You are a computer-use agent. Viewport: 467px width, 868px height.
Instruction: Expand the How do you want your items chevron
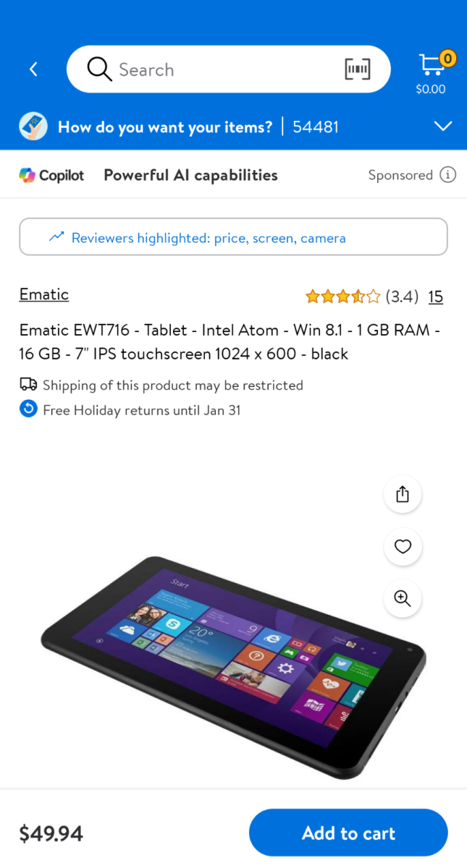pyautogui.click(x=442, y=127)
